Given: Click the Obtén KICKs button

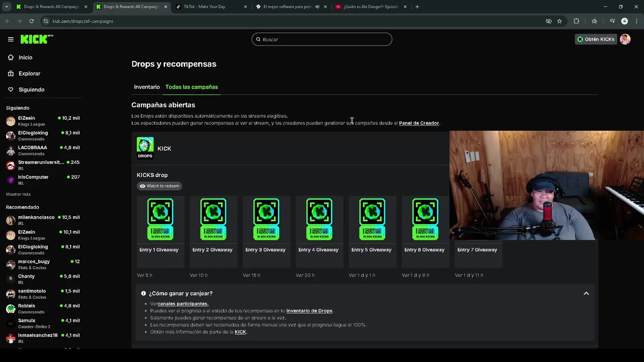Looking at the screenshot, I should [x=596, y=39].
